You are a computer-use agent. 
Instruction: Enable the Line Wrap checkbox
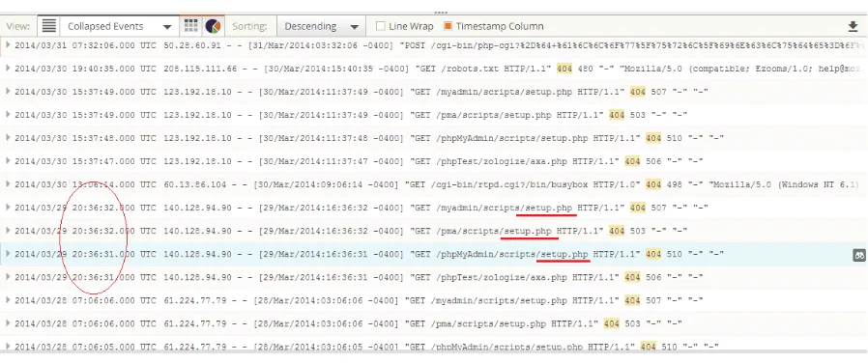[380, 26]
